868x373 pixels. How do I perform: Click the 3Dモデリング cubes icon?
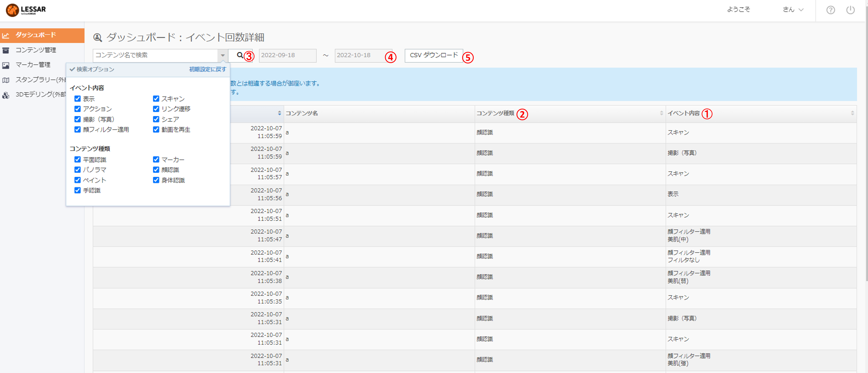(x=6, y=95)
